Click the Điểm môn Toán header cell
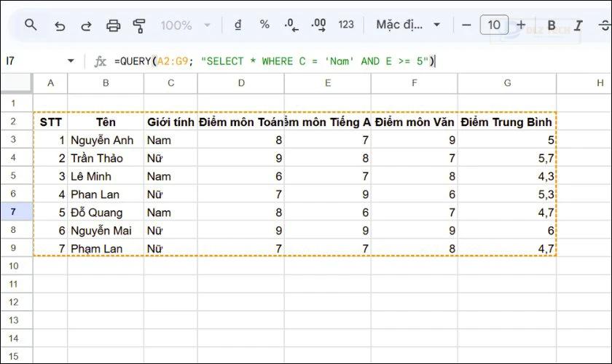The image size is (612, 364). coord(241,122)
